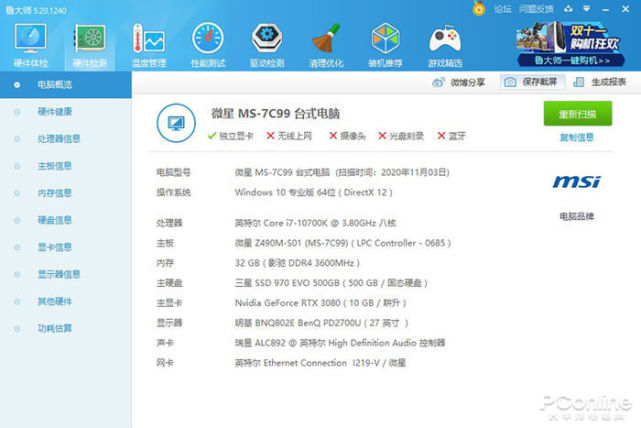Click the 复制信息 copy info link

[x=576, y=137]
